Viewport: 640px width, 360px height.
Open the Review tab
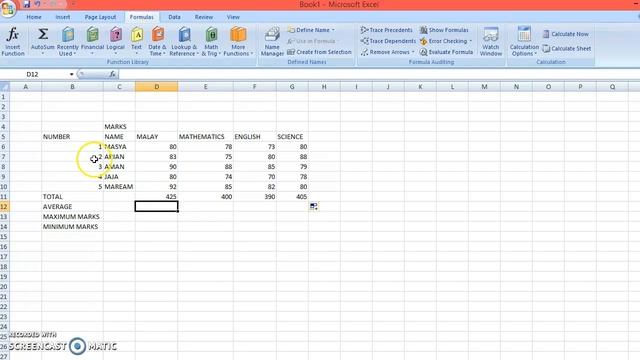(204, 17)
